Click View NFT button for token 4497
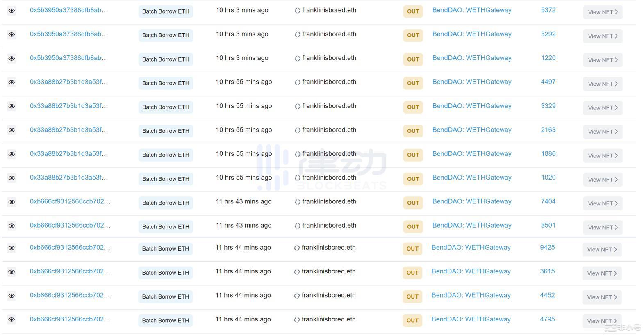The width and height of the screenshot is (644, 335). click(603, 84)
